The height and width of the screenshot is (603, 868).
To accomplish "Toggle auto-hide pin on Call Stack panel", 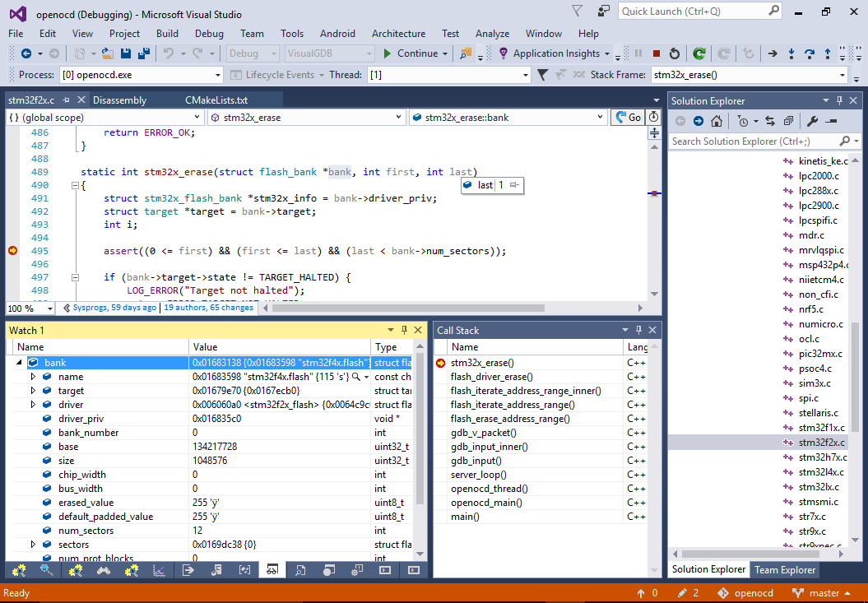I will click(x=638, y=330).
